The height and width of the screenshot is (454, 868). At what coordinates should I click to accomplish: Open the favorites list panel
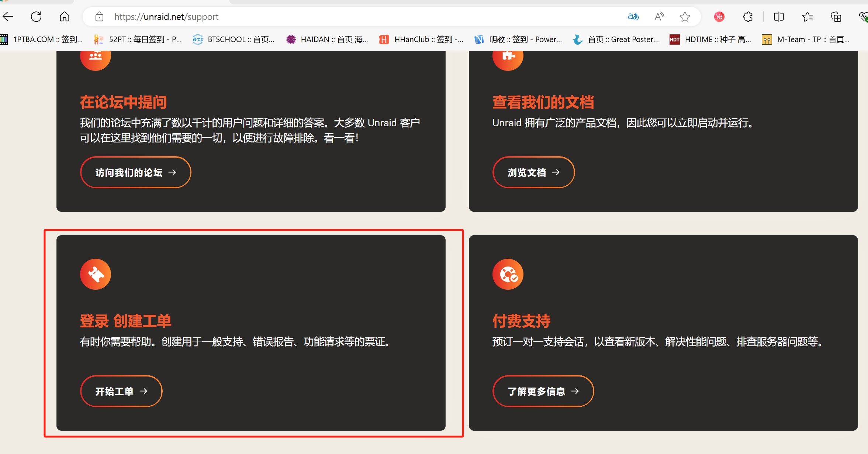coord(807,17)
